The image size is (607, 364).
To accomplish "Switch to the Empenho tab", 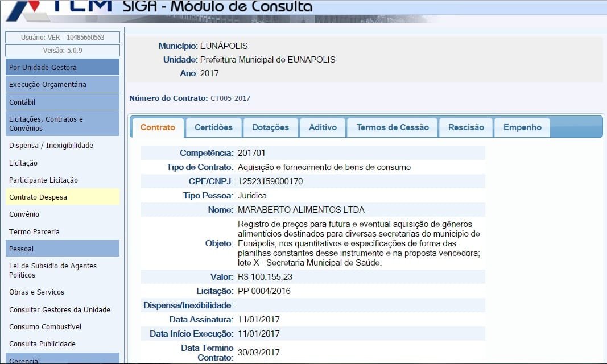I will coord(522,127).
